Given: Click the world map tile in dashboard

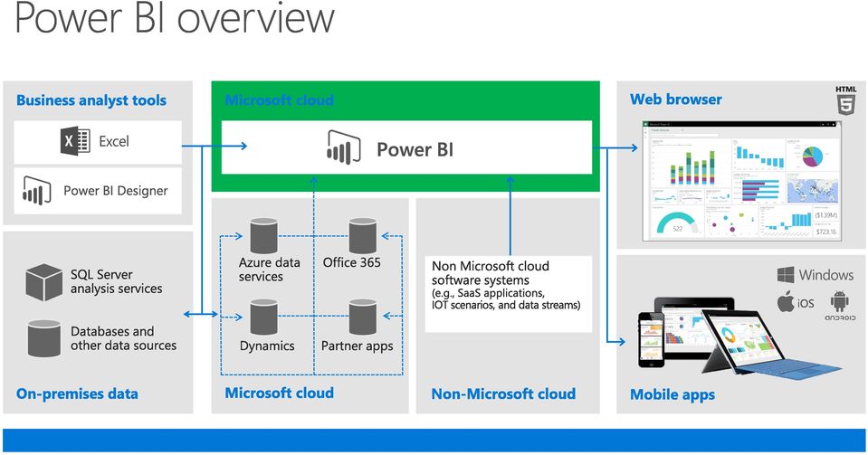Looking at the screenshot, I should [812, 189].
